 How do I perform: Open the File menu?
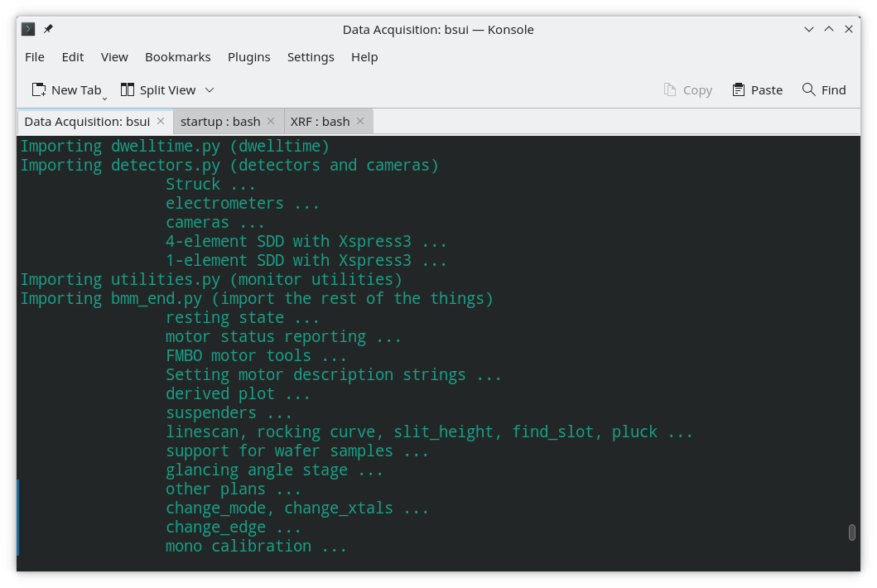coord(35,57)
